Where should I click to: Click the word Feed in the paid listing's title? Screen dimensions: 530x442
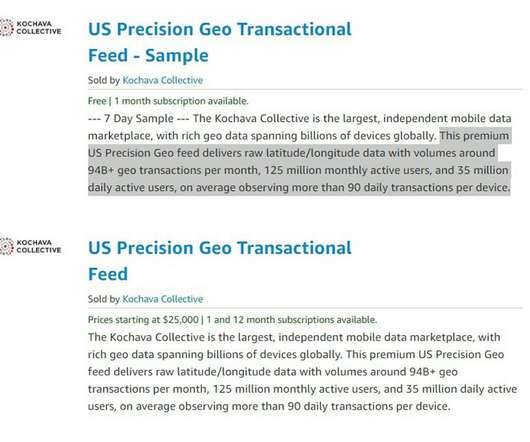point(108,274)
